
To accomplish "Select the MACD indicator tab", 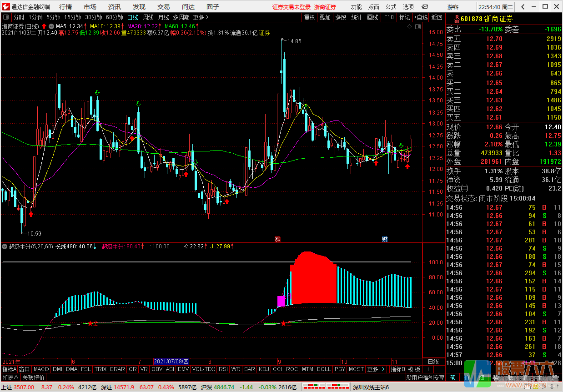I will click(41, 369).
